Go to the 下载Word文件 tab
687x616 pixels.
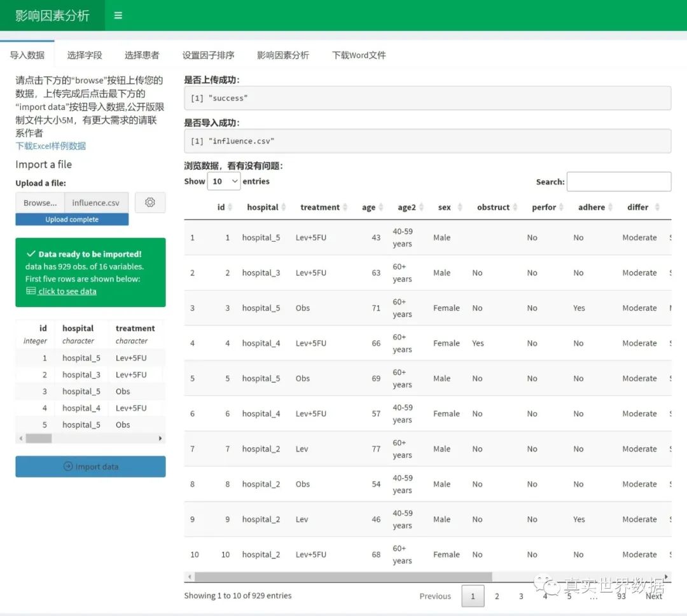click(x=359, y=55)
